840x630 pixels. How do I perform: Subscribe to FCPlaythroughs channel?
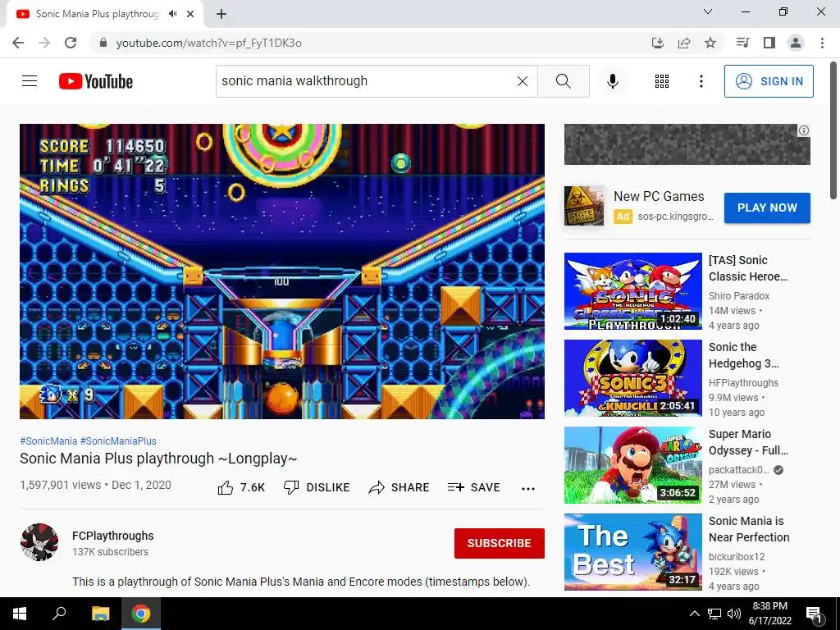point(500,543)
